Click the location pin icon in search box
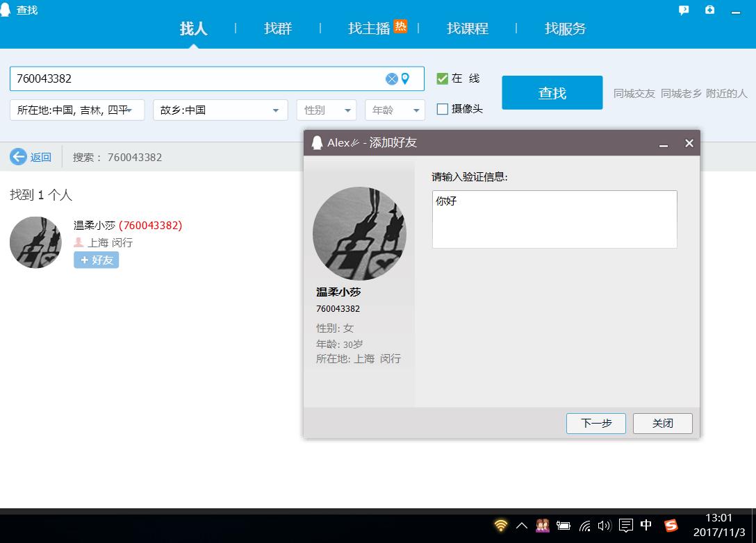This screenshot has width=756, height=543. [x=405, y=78]
